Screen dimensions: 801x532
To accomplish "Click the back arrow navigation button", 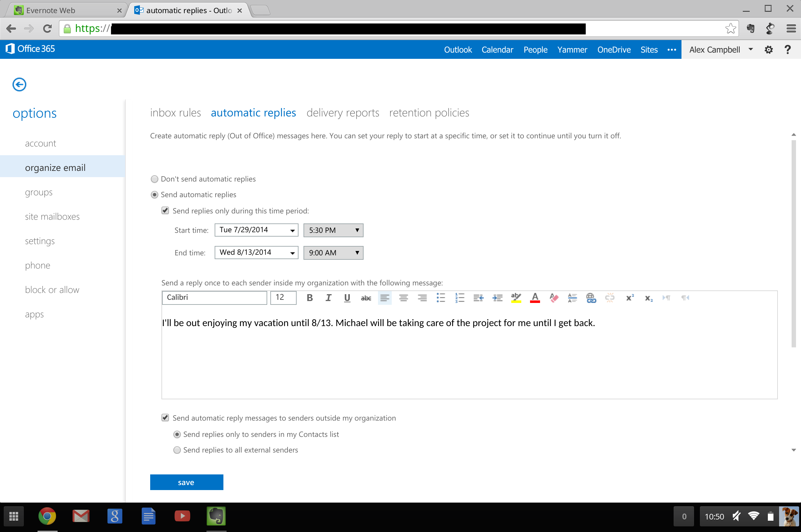I will coord(19,84).
